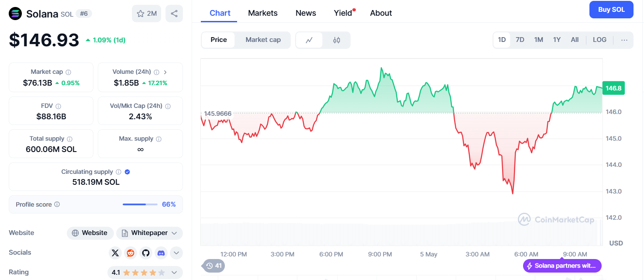Click the $88.16B FDV value
The width and height of the screenshot is (644, 280).
point(51,117)
